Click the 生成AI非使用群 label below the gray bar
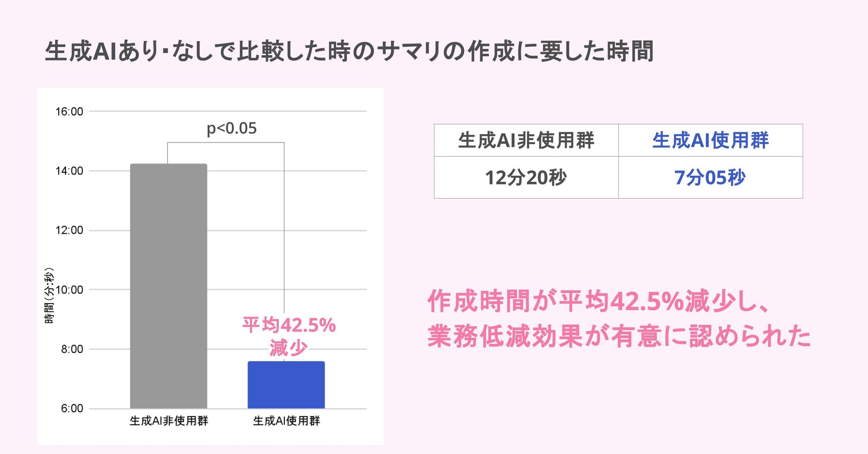 pyautogui.click(x=169, y=421)
